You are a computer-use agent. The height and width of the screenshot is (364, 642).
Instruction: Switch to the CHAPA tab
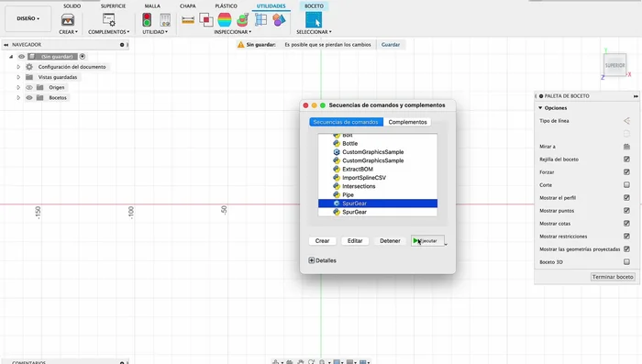[187, 6]
